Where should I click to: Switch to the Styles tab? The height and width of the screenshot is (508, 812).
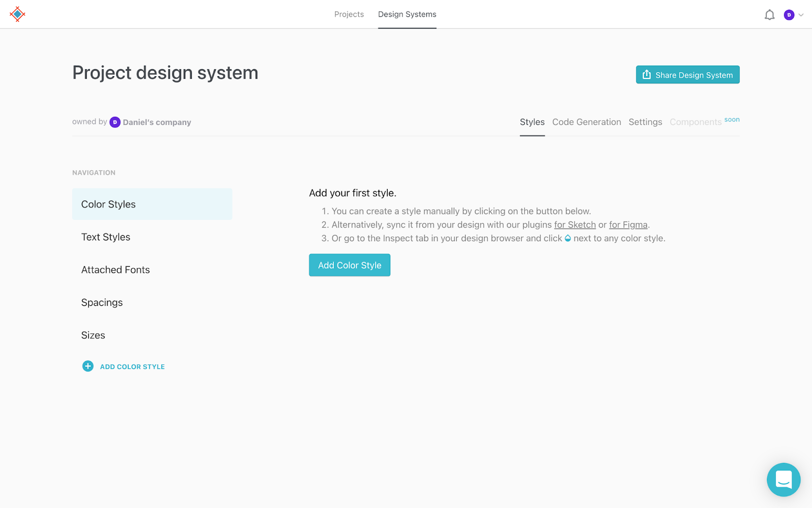coord(532,122)
